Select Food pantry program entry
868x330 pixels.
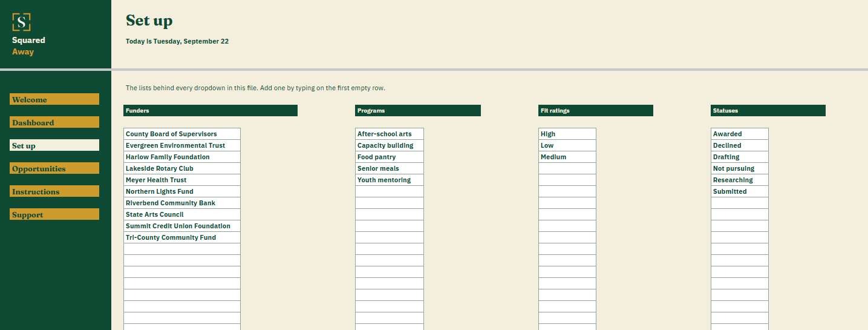click(390, 157)
